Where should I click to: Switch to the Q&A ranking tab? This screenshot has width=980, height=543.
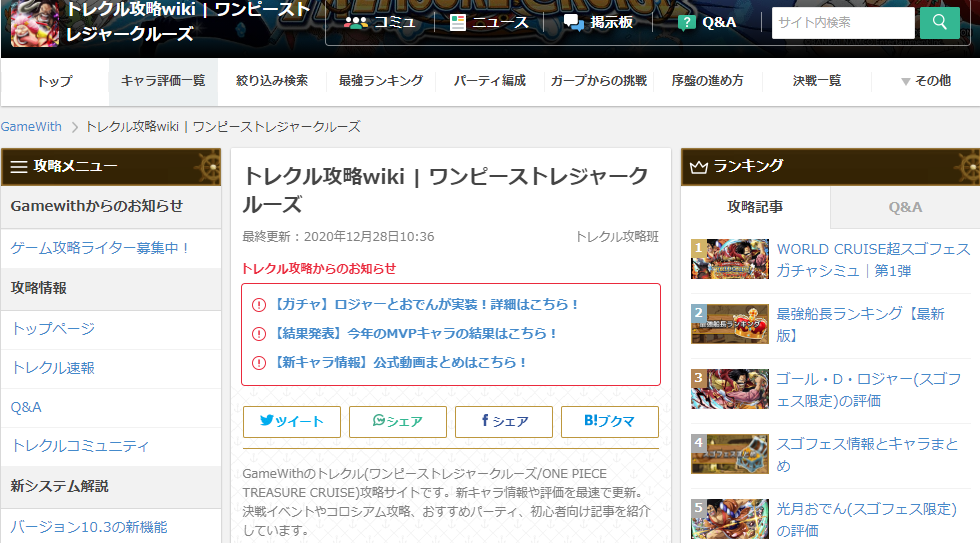(905, 207)
